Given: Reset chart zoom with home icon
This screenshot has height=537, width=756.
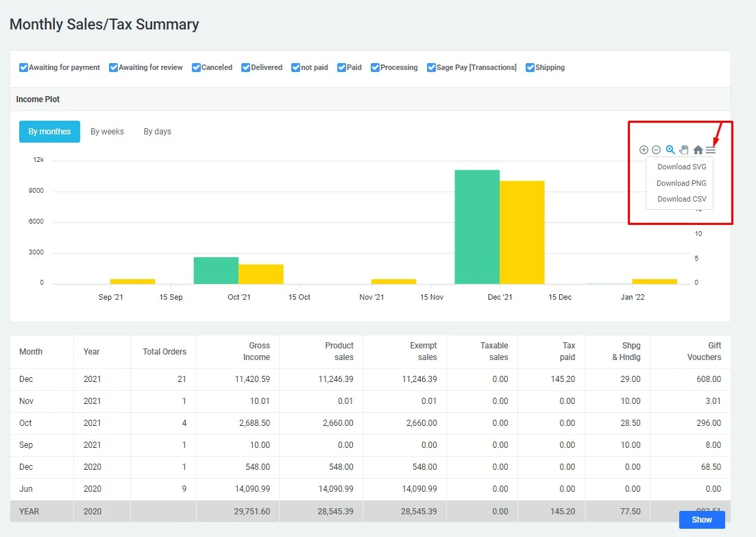Looking at the screenshot, I should (x=697, y=150).
